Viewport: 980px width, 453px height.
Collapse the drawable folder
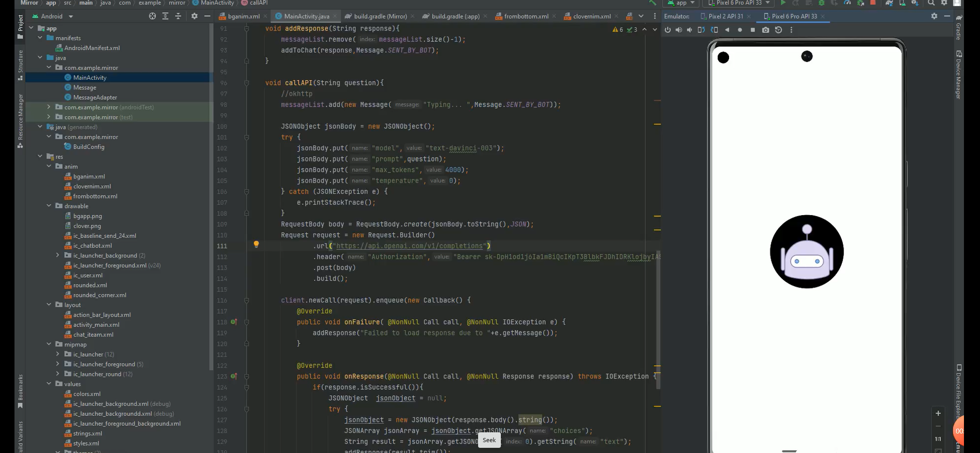pyautogui.click(x=49, y=206)
